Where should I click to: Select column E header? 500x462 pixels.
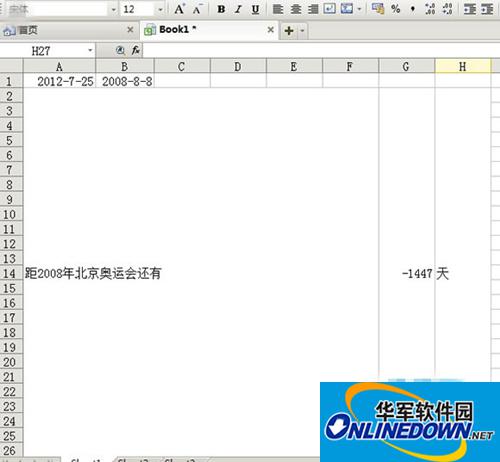pos(294,67)
